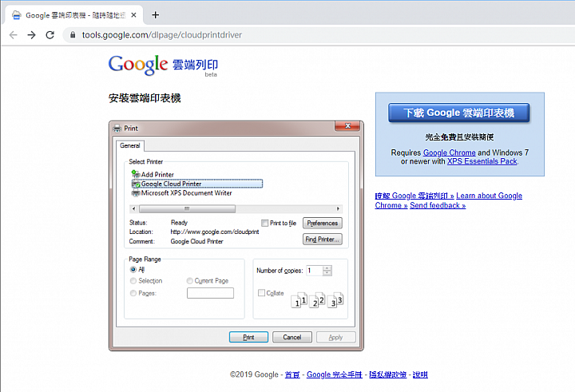Click the General tab
The width and height of the screenshot is (575, 392).
(130, 145)
